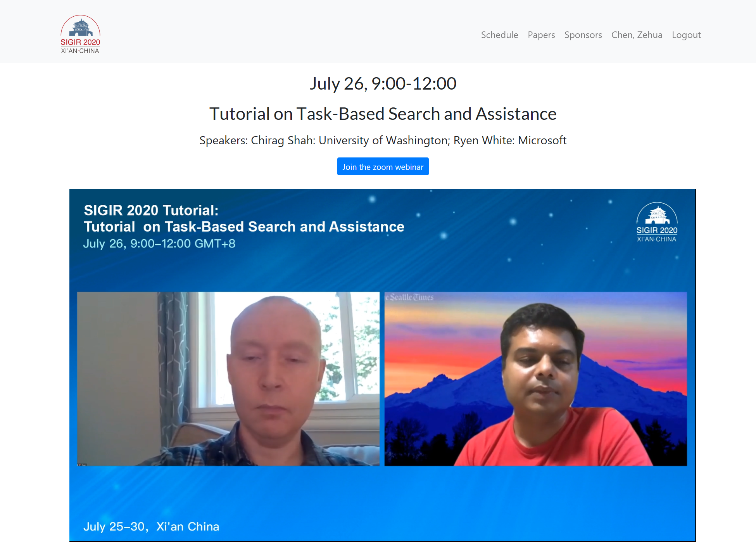Screen dimensions: 756x553
Task: Go to the Papers page
Action: click(541, 35)
